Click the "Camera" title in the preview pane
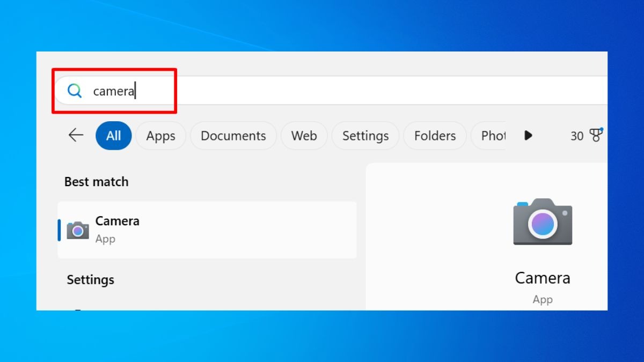The width and height of the screenshot is (644, 362). tap(543, 278)
